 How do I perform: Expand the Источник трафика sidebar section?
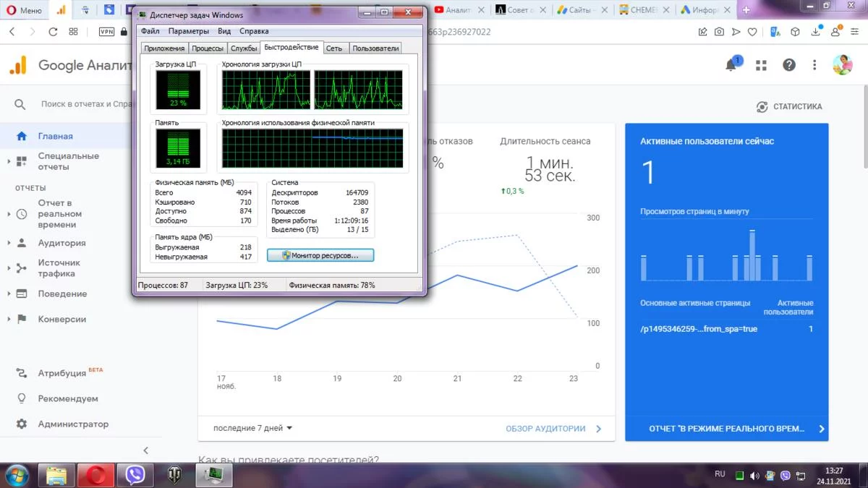tap(59, 268)
